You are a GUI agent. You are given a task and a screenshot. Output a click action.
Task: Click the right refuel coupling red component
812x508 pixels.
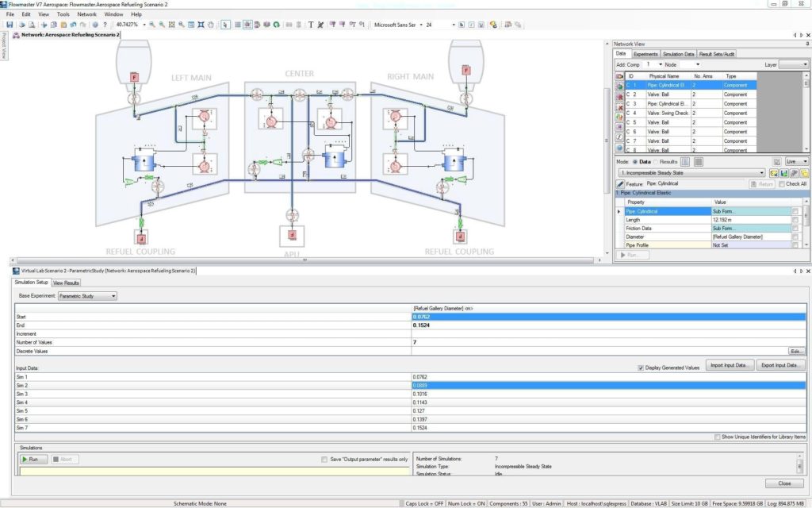(x=460, y=237)
